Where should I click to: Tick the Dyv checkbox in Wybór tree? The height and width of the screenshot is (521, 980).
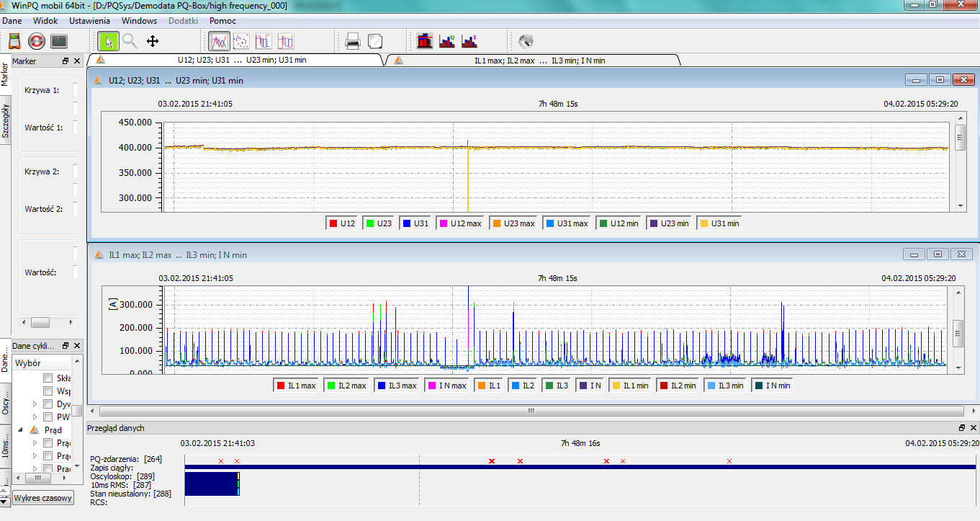click(x=48, y=404)
